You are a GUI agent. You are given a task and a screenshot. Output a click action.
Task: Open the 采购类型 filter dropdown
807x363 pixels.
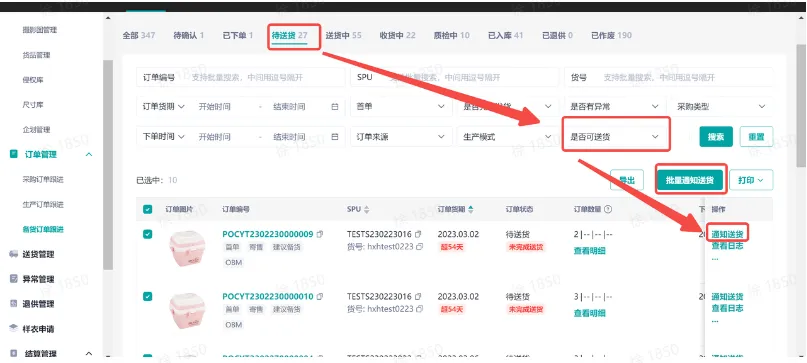pos(721,107)
